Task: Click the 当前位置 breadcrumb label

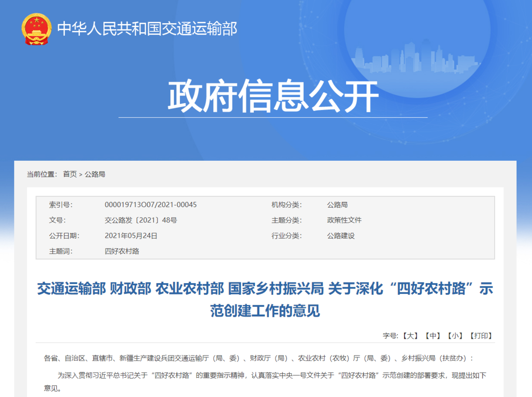Action: (x=41, y=174)
